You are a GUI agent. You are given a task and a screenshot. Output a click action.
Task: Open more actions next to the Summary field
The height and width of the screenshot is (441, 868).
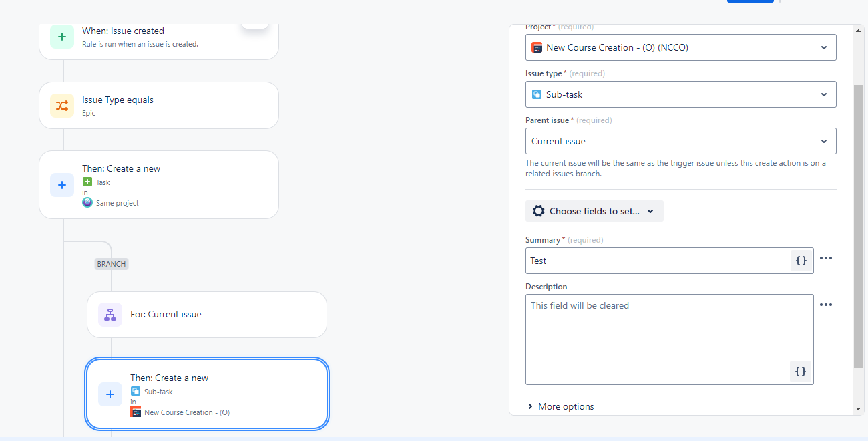pyautogui.click(x=826, y=258)
